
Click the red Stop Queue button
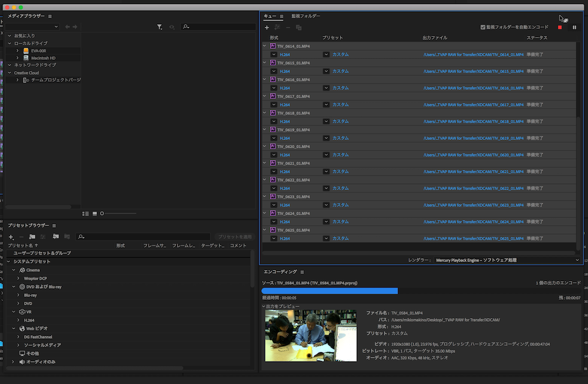(560, 27)
